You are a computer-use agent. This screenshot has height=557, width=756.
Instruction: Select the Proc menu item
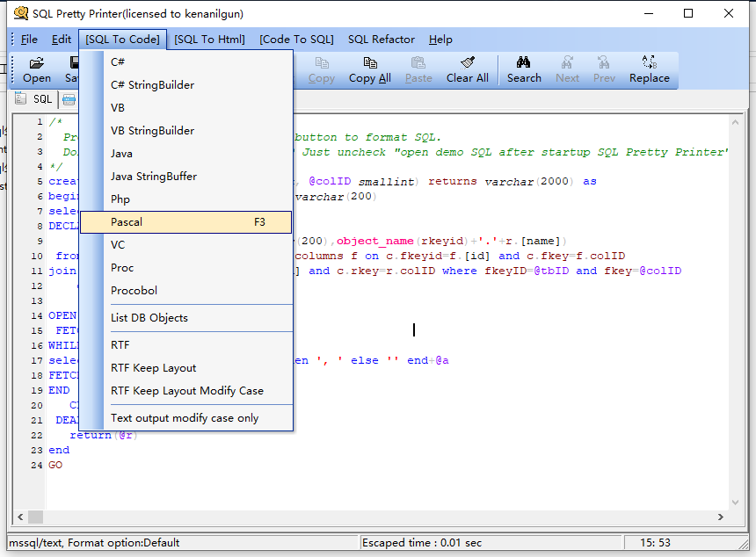(186, 268)
